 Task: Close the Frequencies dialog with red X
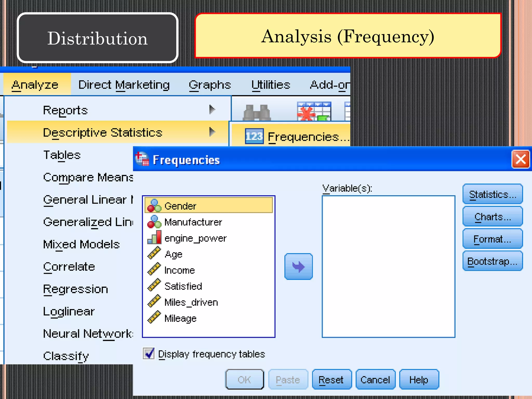(521, 159)
